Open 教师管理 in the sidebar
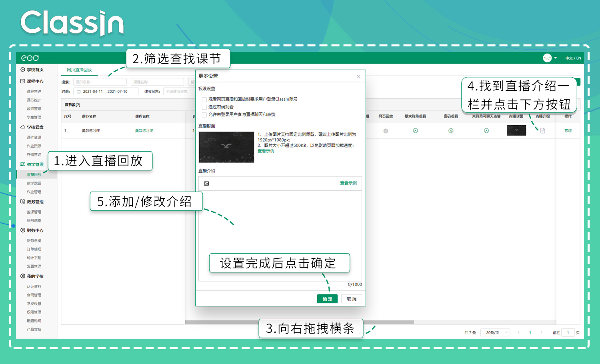Screen dimensions: 600x364 coord(34,109)
